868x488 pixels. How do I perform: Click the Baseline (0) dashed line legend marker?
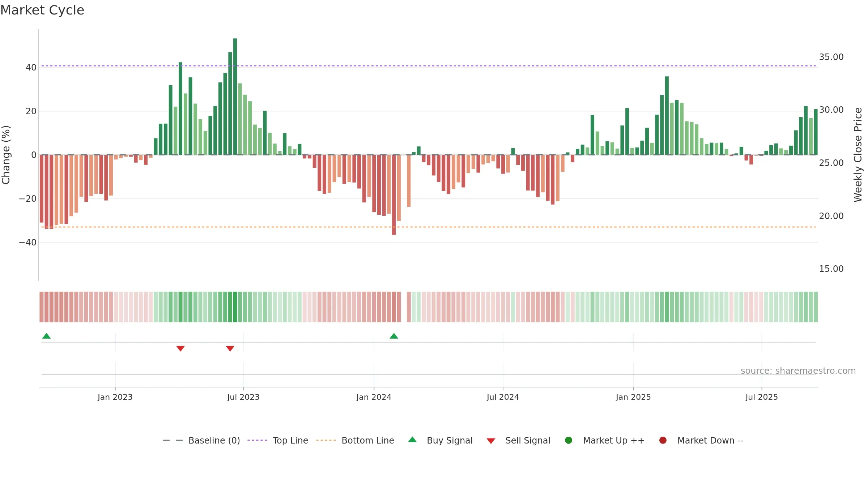173,440
